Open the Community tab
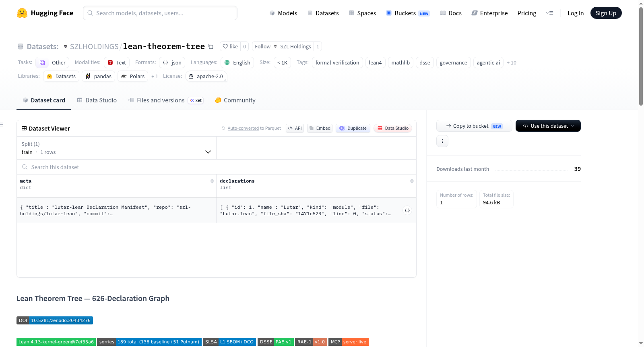The image size is (644, 347). 235,100
